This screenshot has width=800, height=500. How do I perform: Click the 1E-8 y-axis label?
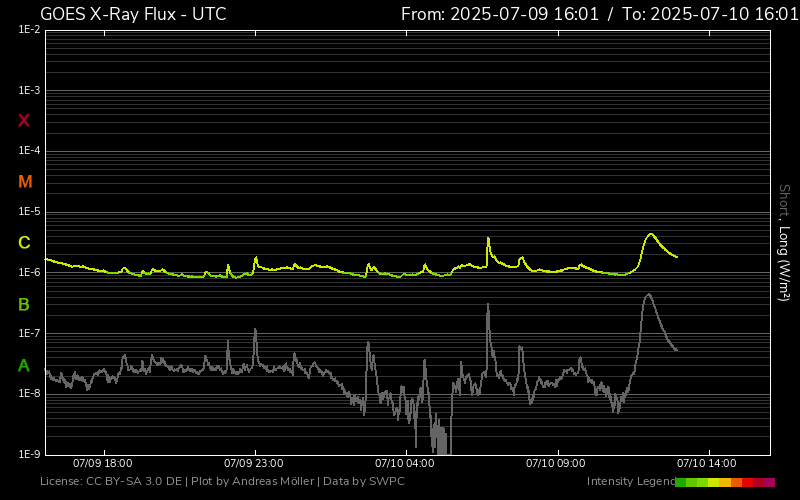coord(29,394)
